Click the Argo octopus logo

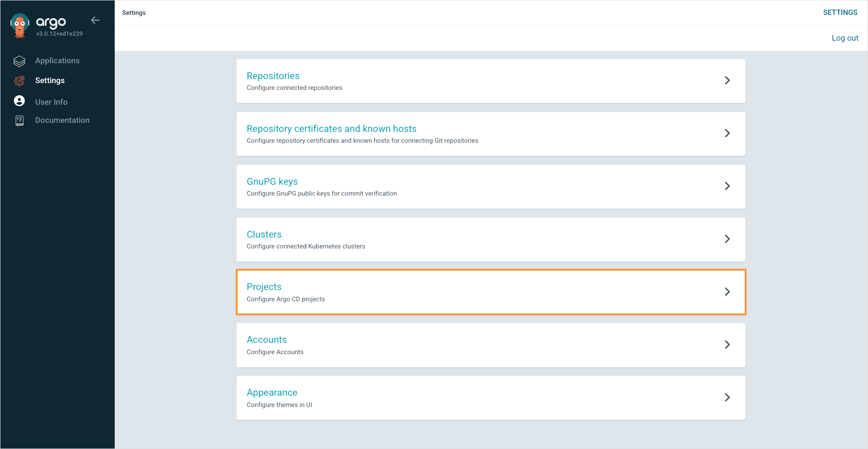19,26
